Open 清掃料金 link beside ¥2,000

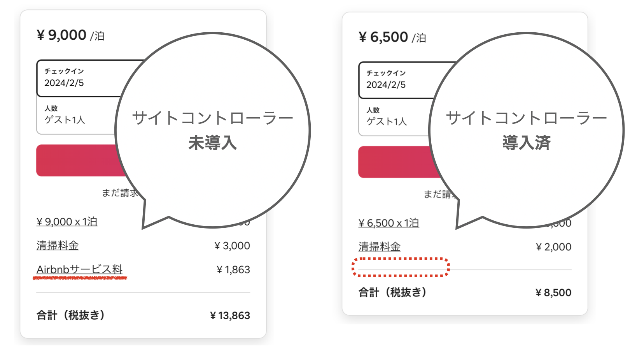click(379, 247)
